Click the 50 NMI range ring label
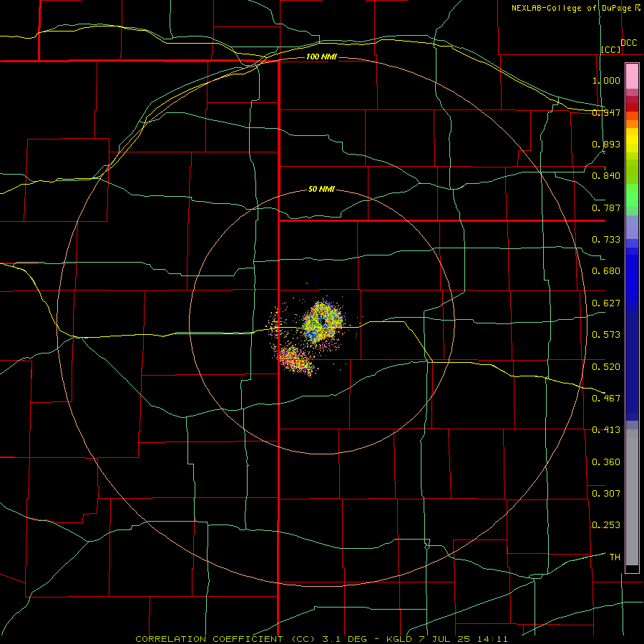Screen dimensions: 644x644 (x=321, y=189)
